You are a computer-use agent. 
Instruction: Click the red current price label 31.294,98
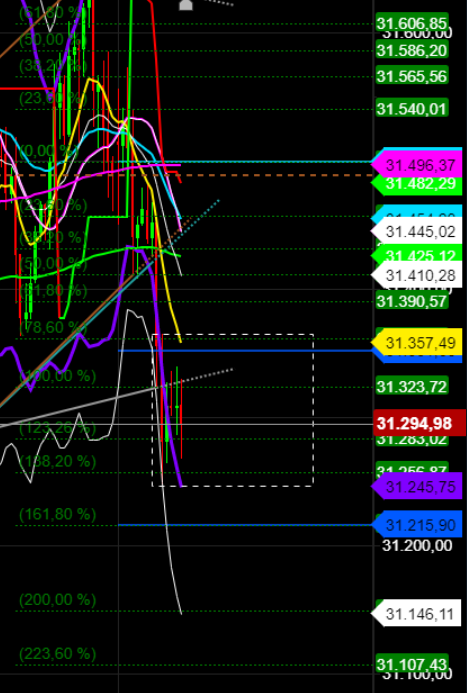click(x=419, y=423)
